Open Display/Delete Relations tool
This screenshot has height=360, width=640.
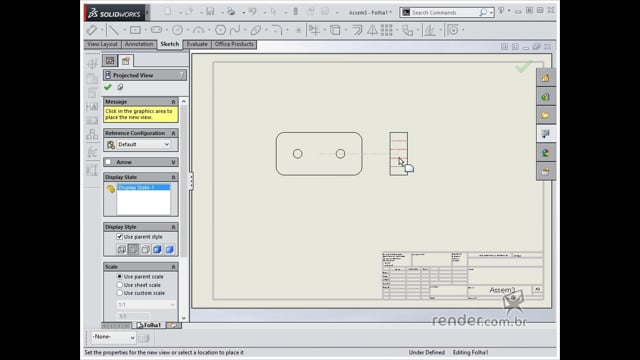click(430, 30)
